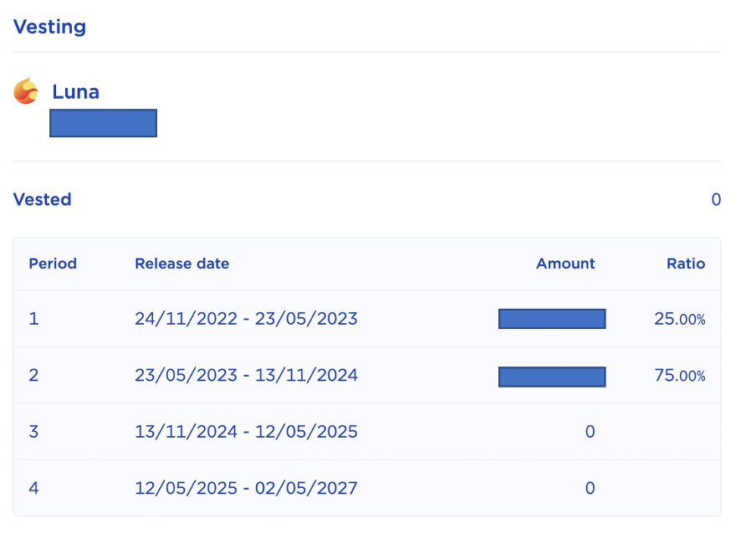Viewport: 756px width, 544px height.
Task: Click the amount 0 in period 3 row
Action: click(x=590, y=432)
